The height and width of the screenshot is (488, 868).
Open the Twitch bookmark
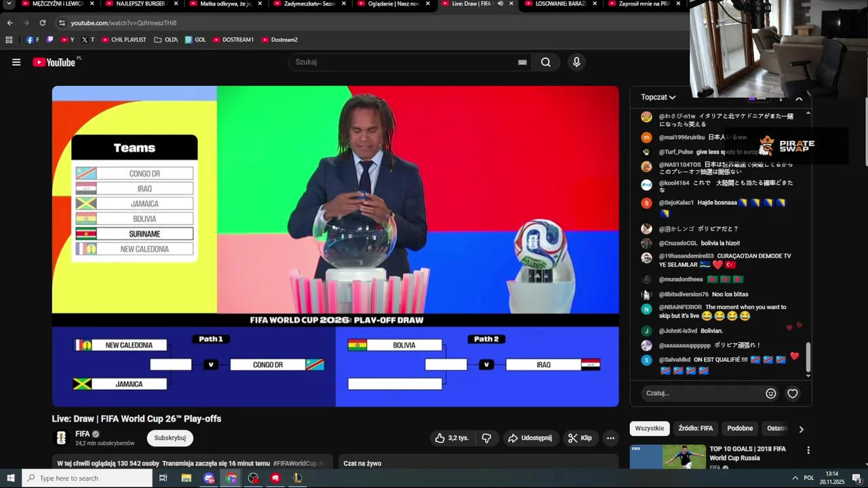(x=50, y=39)
